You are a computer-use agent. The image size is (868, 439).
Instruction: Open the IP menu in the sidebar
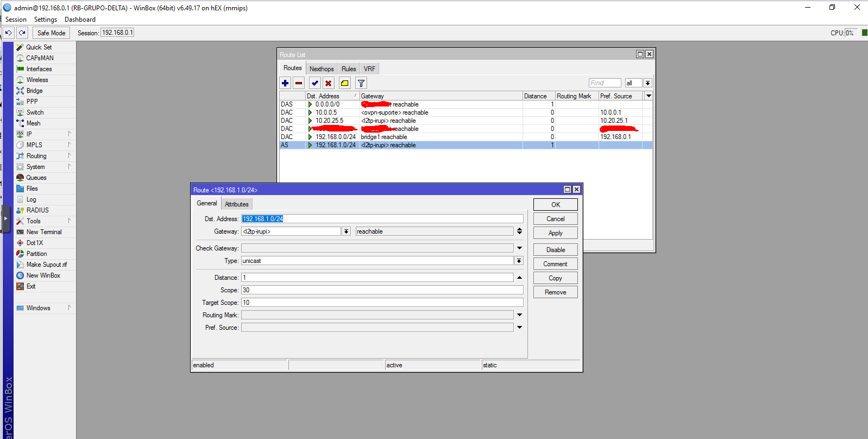[29, 134]
